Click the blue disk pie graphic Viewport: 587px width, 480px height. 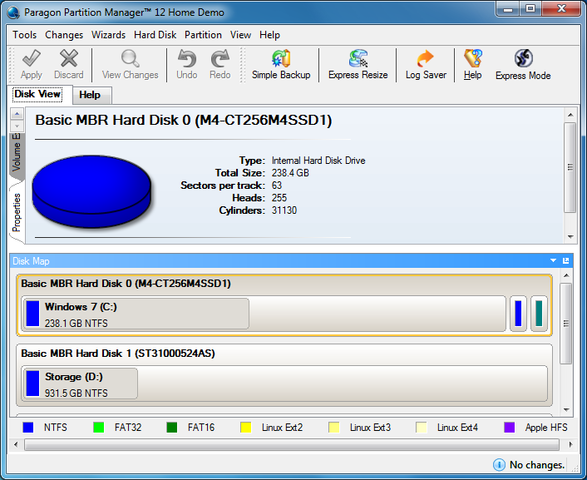point(91,192)
